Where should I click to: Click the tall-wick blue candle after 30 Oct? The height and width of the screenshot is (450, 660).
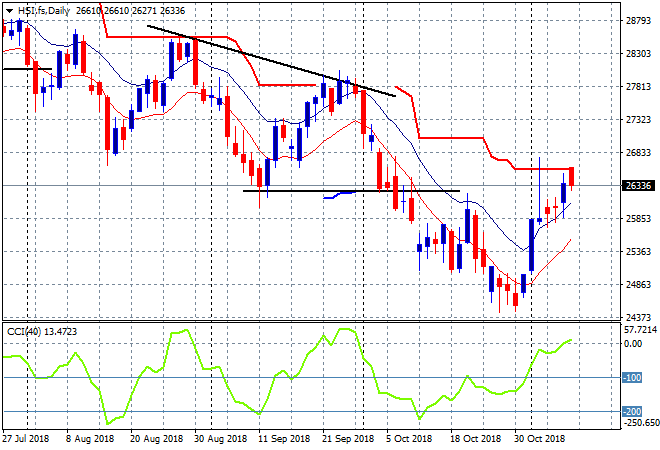[x=539, y=220]
